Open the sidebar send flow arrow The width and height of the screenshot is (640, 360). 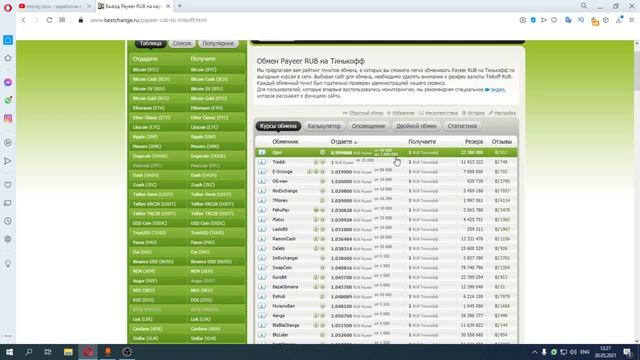(8, 161)
